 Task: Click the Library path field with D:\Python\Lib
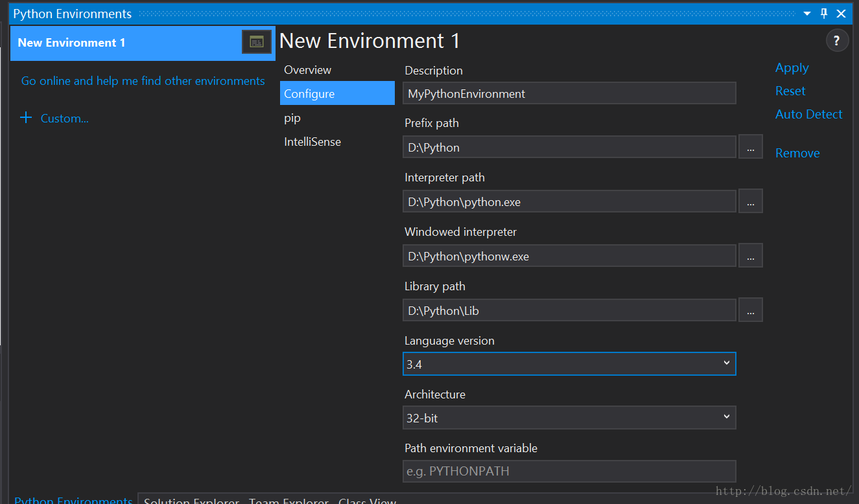coord(569,310)
